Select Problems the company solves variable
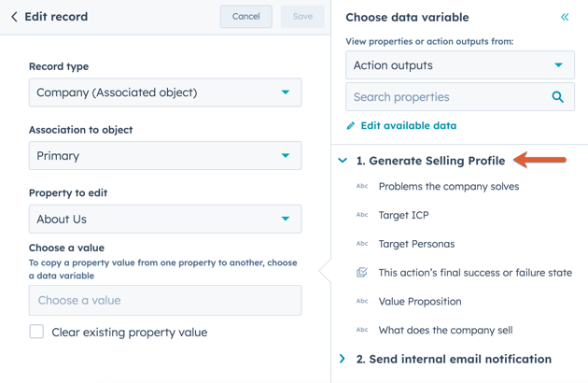588x383 pixels. click(x=449, y=187)
